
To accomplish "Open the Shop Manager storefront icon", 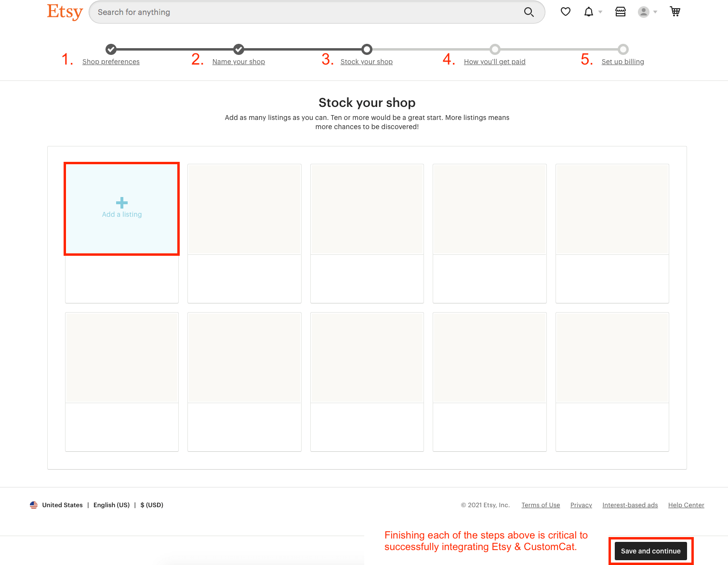I will tap(620, 12).
